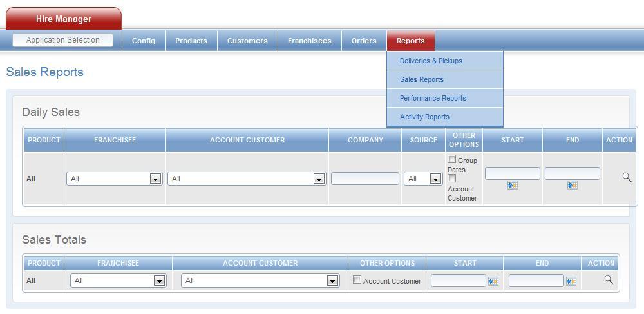This screenshot has width=644, height=314.
Task: Click Sales Totals search magnifier icon
Action: click(x=609, y=280)
